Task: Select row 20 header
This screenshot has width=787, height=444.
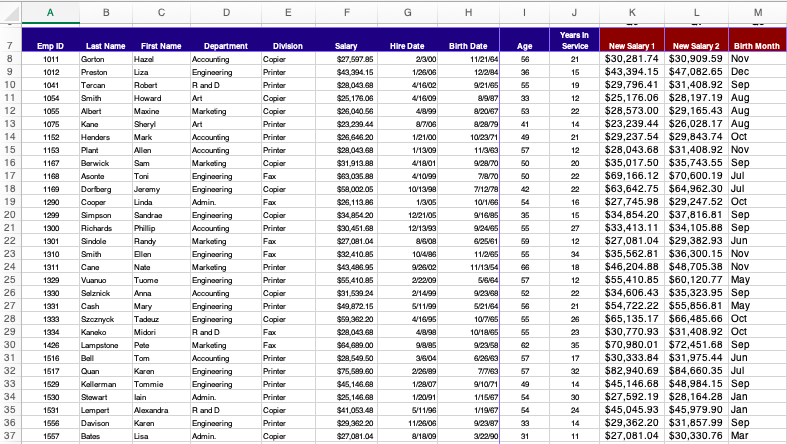Action: tap(10, 215)
